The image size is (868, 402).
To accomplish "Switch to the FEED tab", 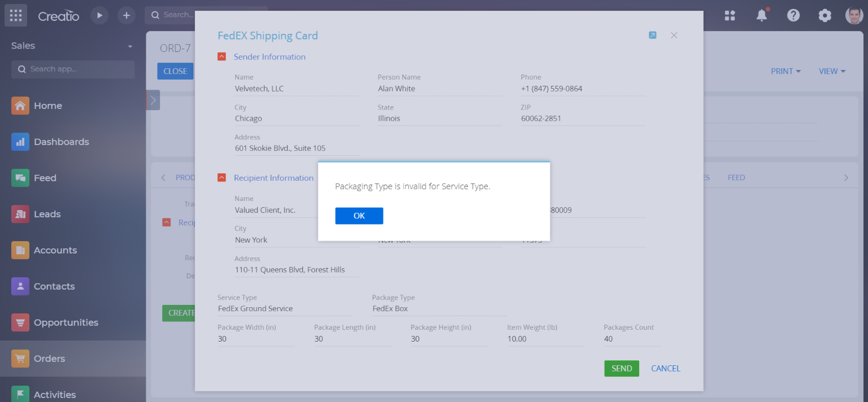I will (736, 177).
